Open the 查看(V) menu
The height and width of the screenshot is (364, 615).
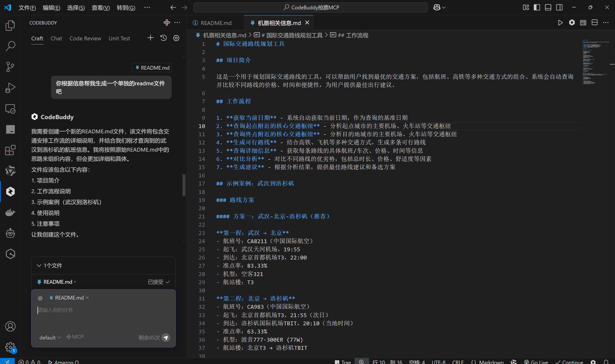[x=101, y=8]
